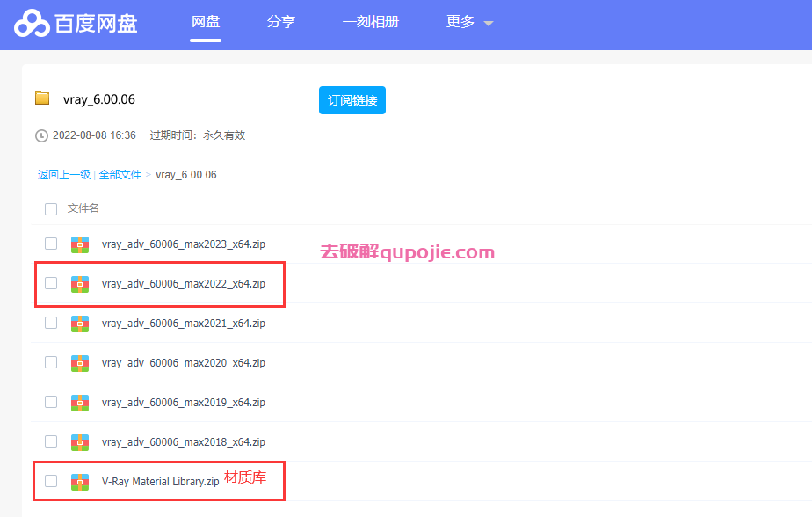Viewport: 812px width, 517px height.
Task: Click the 返回上一级 link
Action: (x=64, y=175)
